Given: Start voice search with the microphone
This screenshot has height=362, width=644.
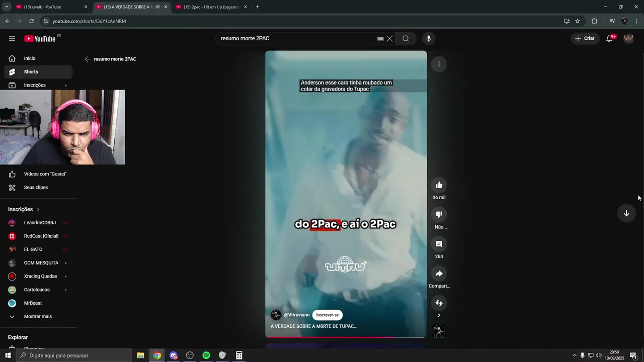Looking at the screenshot, I should click(x=429, y=39).
